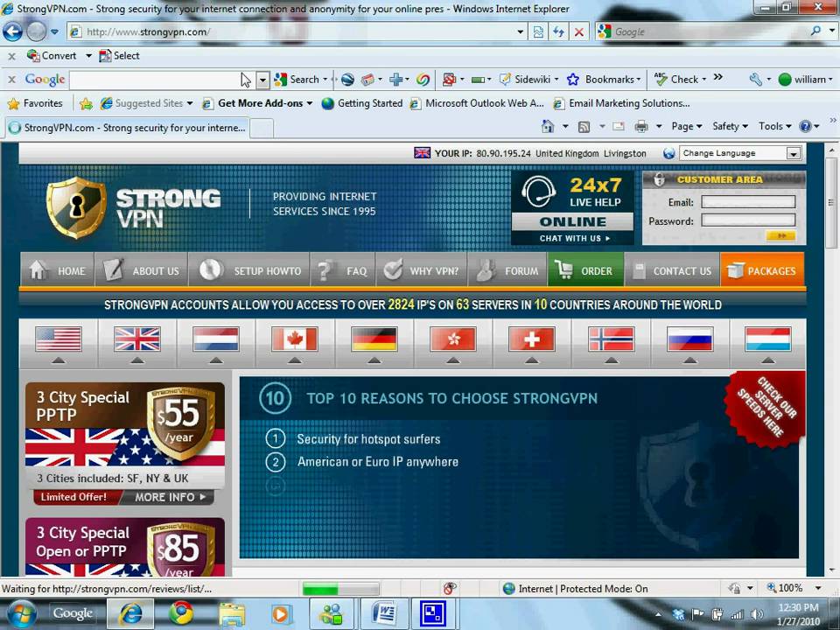Click the Switzerland flag icon

tap(532, 339)
